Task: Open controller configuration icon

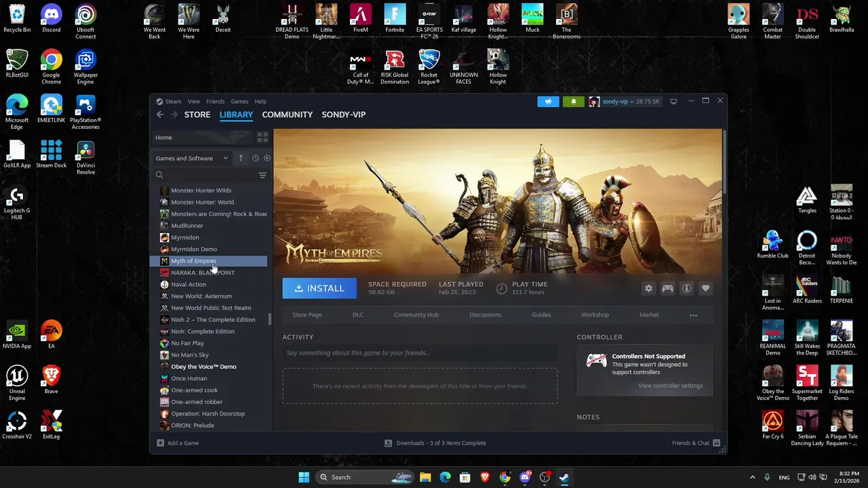Action: 667,288
